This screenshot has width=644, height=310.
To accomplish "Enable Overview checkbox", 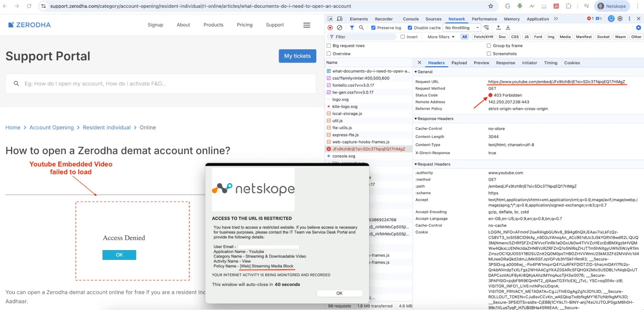I will [329, 53].
